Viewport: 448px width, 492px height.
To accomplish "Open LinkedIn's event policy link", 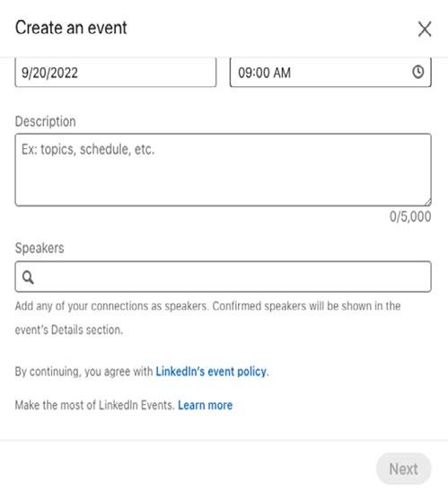I will (211, 372).
